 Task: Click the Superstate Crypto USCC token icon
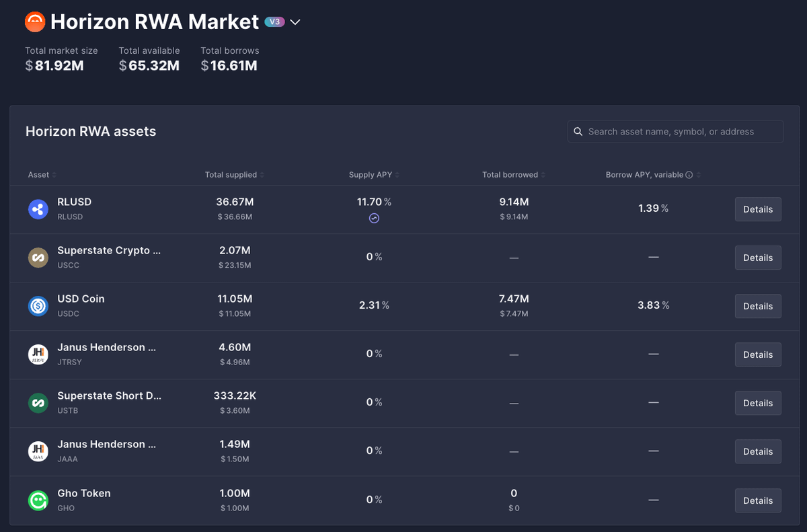click(38, 258)
